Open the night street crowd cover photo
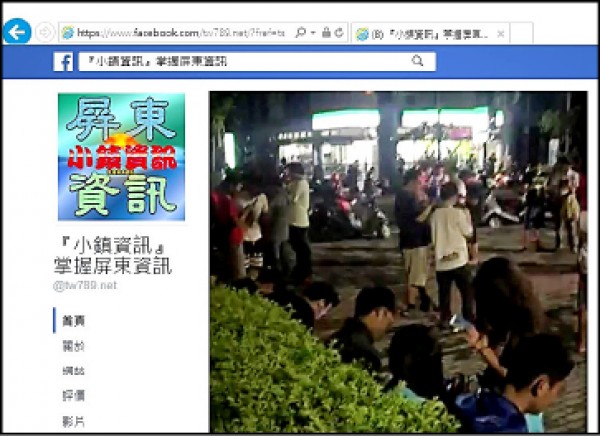Viewport: 600px width, 436px height. 398,262
